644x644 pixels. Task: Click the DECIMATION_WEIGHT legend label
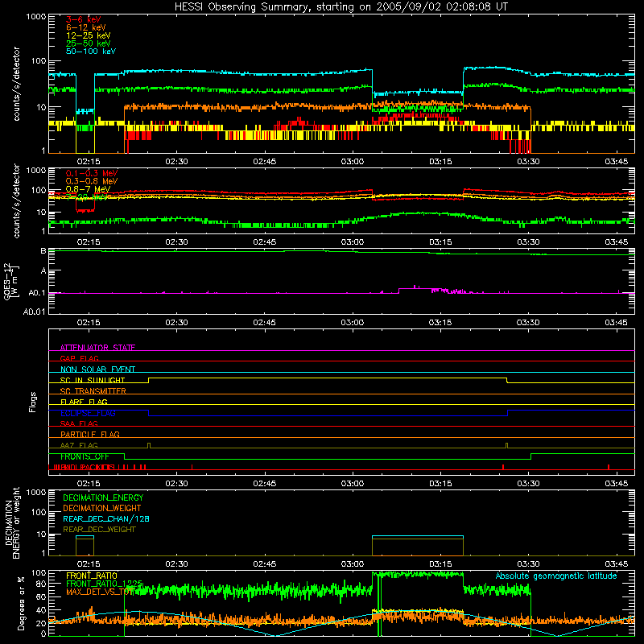click(x=102, y=508)
